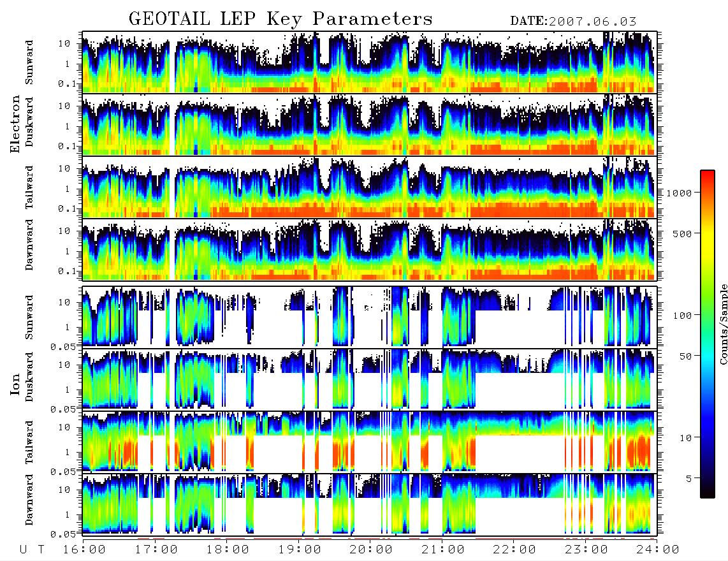Click the Electron Duskward spectrogram panel
Screen dimensions: 728x561
pyautogui.click(x=370, y=124)
